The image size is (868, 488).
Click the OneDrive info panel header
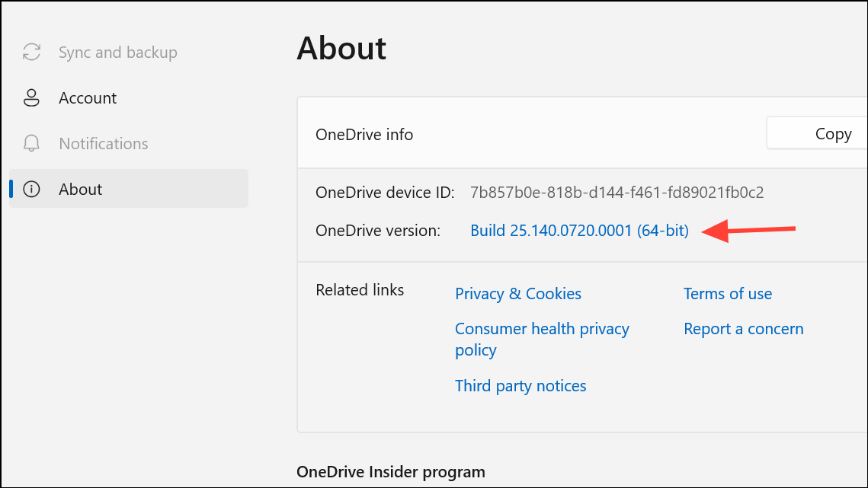[x=364, y=134]
